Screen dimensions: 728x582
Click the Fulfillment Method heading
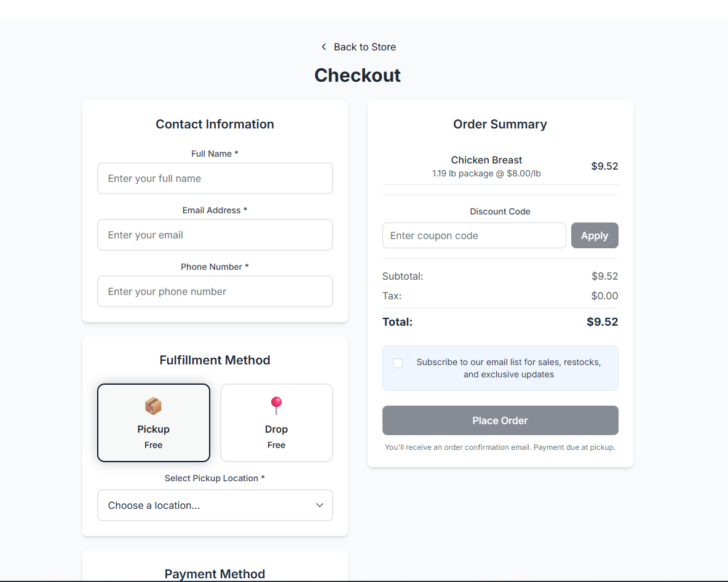coord(215,360)
